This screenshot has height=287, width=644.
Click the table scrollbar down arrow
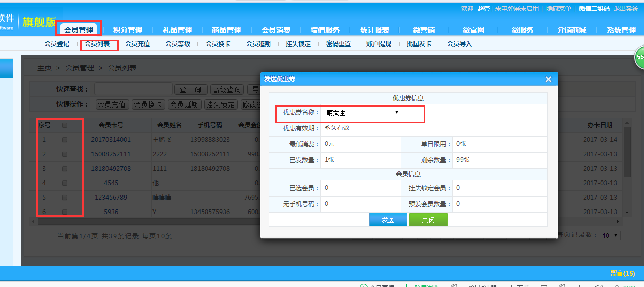[627, 212]
